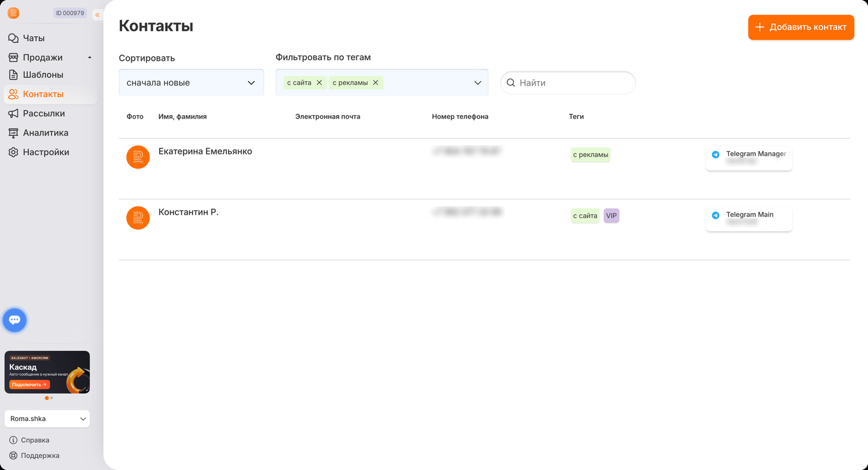Collapse the Продажи menu section

coord(90,57)
